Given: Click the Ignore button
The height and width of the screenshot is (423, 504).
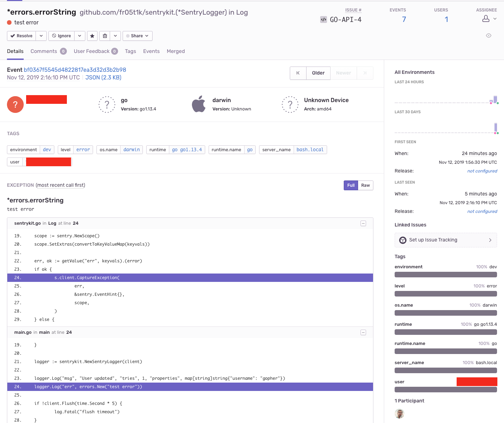Looking at the screenshot, I should click(61, 36).
